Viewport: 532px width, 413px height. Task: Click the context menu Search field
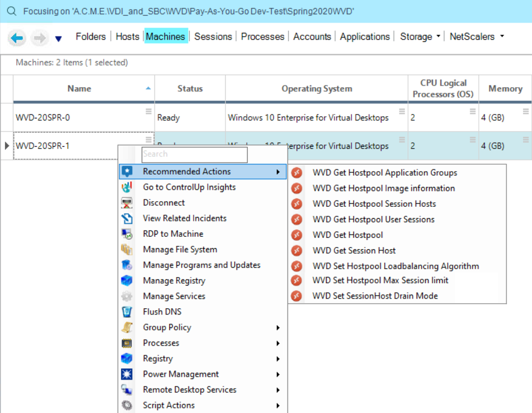[x=195, y=155]
